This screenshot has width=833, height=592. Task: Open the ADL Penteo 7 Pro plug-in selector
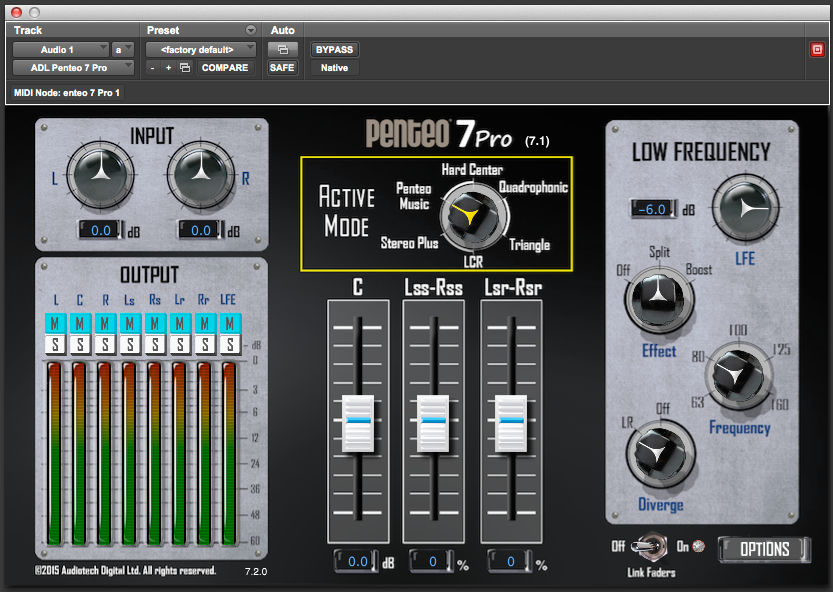click(73, 67)
